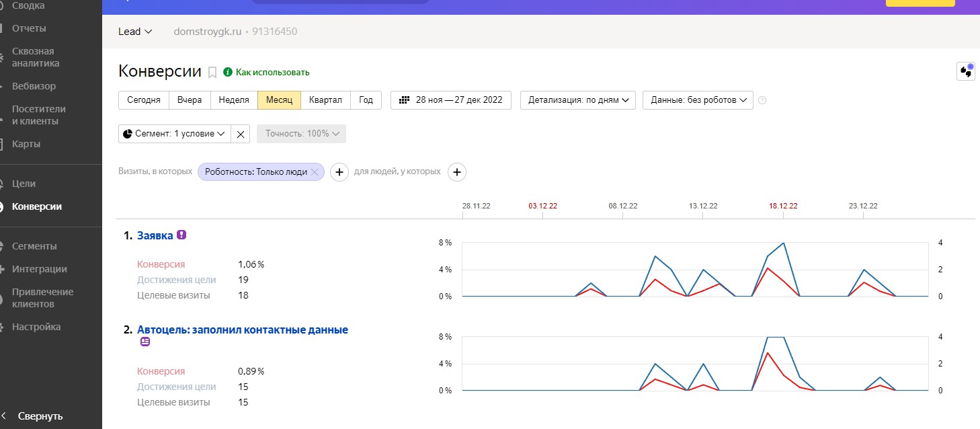Open the Lead counter dropdown
This screenshot has width=980, height=429.
coord(135,31)
